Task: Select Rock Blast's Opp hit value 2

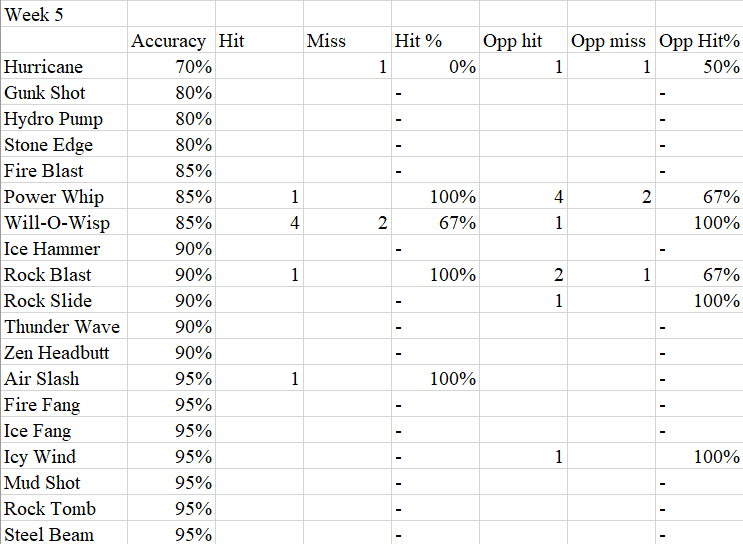Action: [523, 275]
